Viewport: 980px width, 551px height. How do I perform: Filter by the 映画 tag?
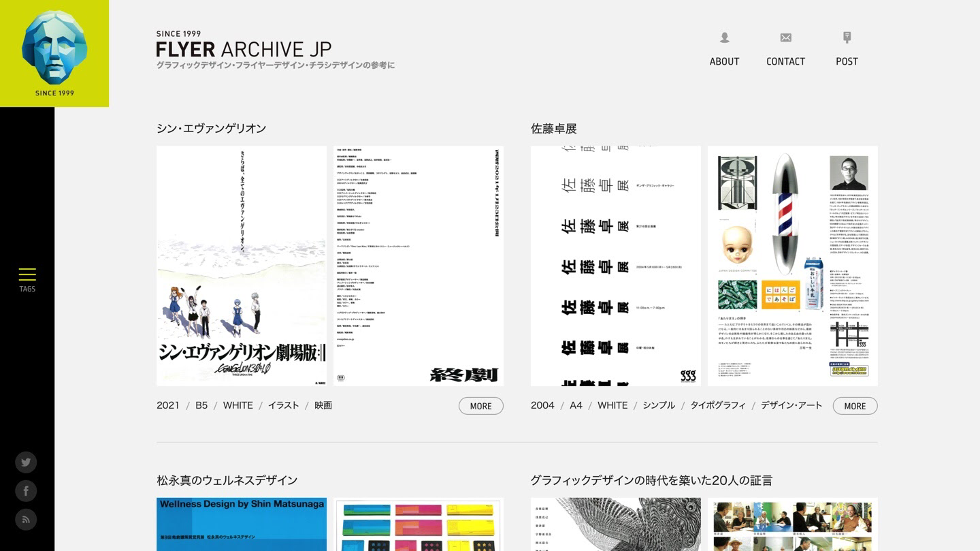point(323,405)
